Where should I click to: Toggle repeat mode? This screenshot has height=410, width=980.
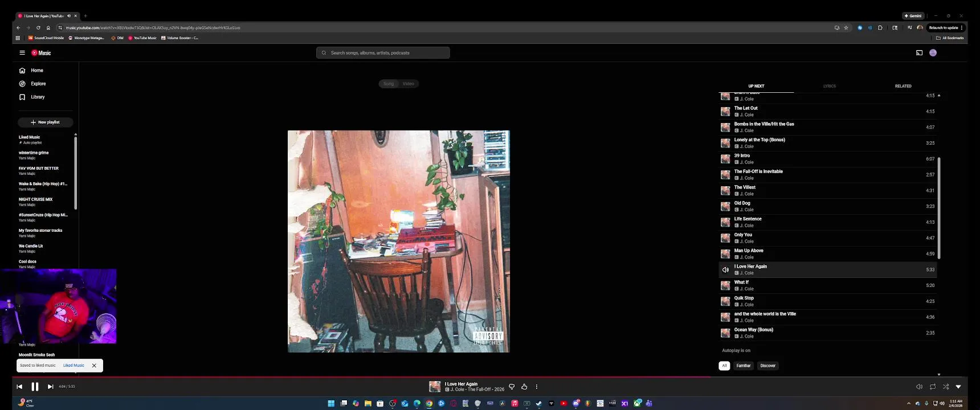point(933,387)
